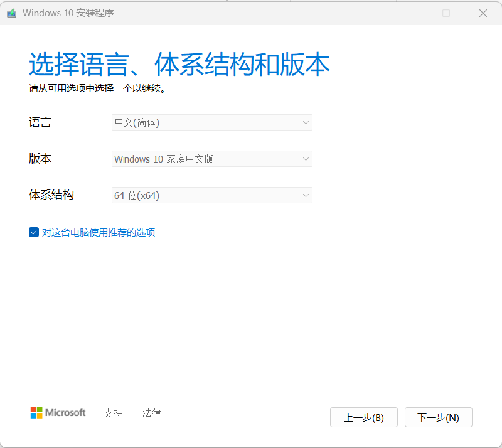Go back with 上一步(B) button
This screenshot has height=448, width=502.
(x=364, y=417)
